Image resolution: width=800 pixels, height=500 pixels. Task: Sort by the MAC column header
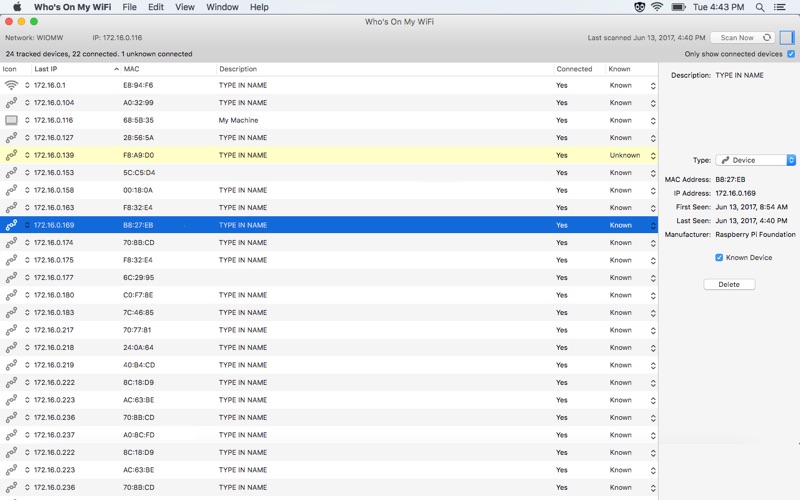169,69
